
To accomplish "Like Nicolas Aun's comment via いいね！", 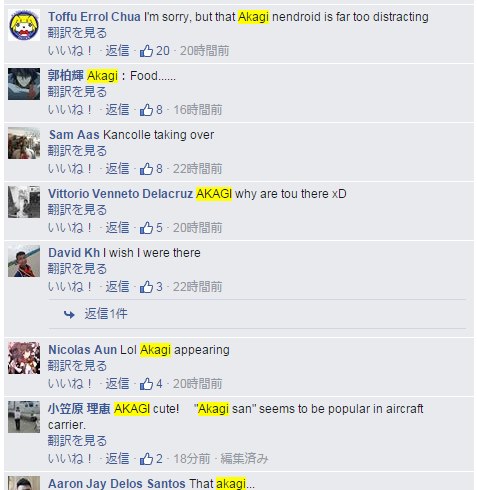I will [x=70, y=384].
